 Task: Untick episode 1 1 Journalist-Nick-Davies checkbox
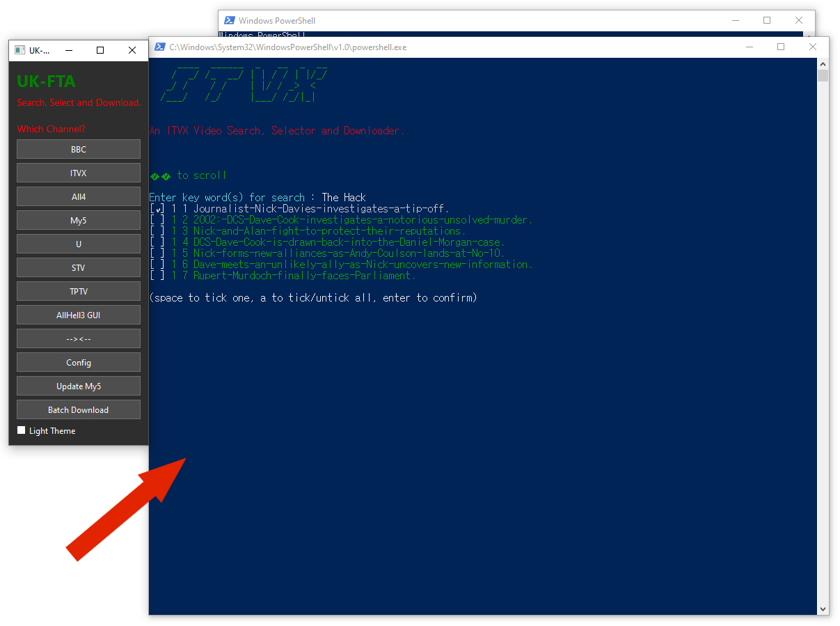(x=157, y=209)
